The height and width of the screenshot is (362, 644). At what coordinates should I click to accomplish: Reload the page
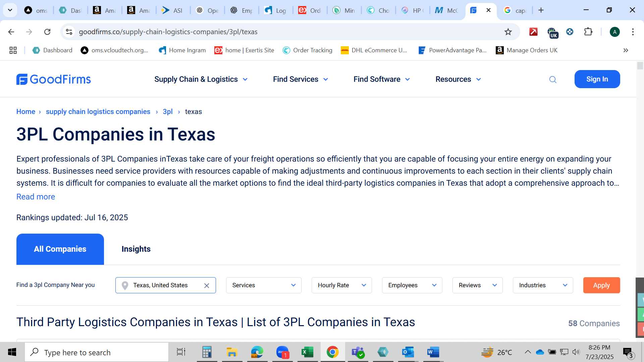coord(47,32)
